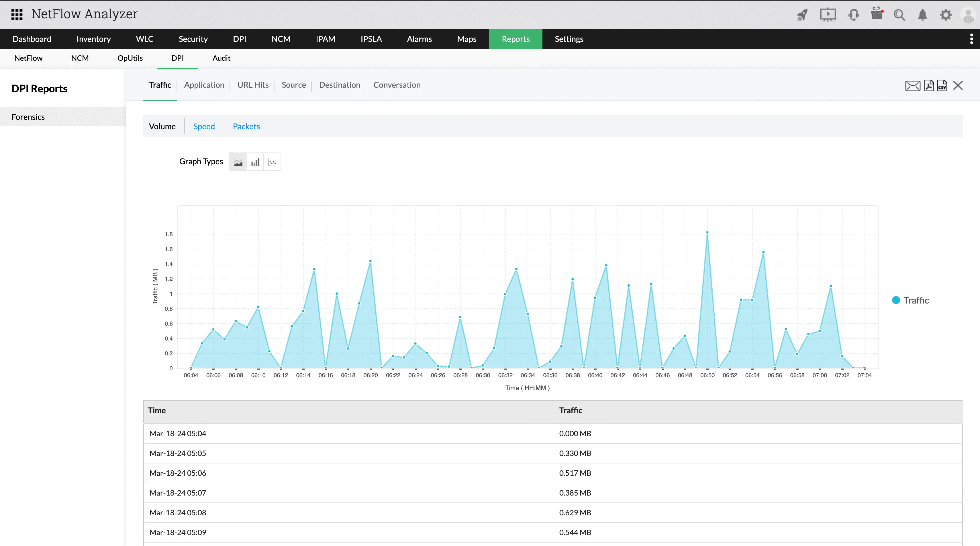Export the report as CSV
Image resolution: width=980 pixels, height=546 pixels.
943,86
